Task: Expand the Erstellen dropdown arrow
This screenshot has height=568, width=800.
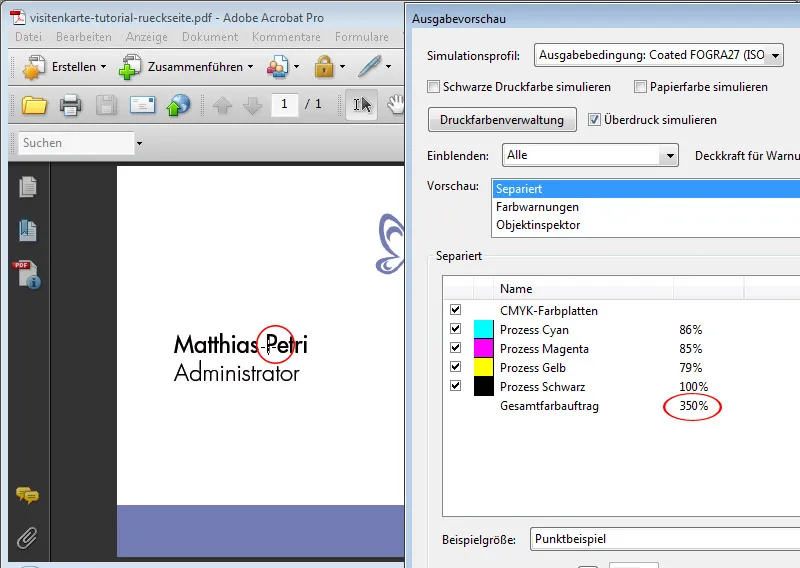Action: (x=104, y=67)
